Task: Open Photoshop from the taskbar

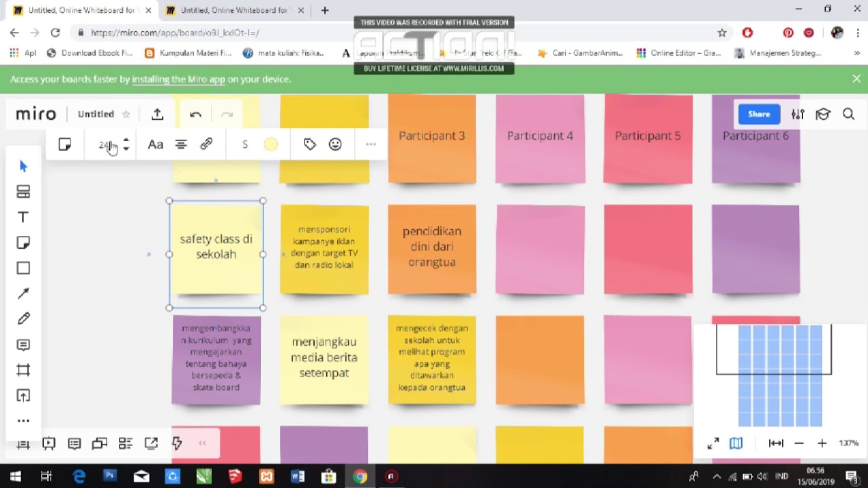Action: point(110,476)
